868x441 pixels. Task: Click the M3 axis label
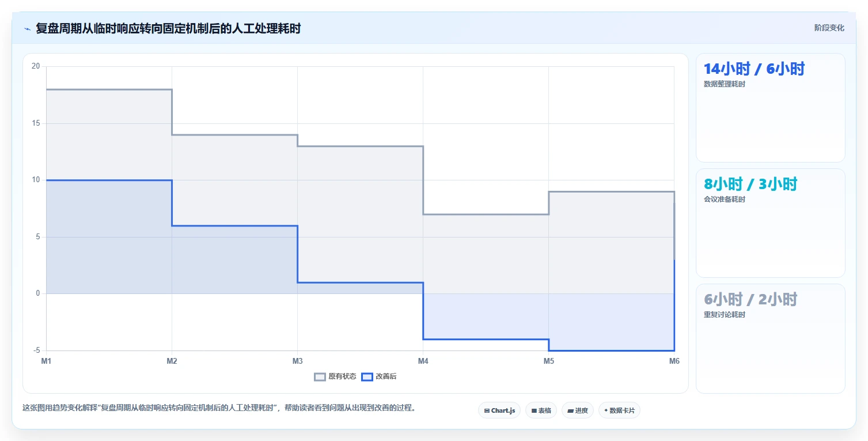tap(297, 361)
